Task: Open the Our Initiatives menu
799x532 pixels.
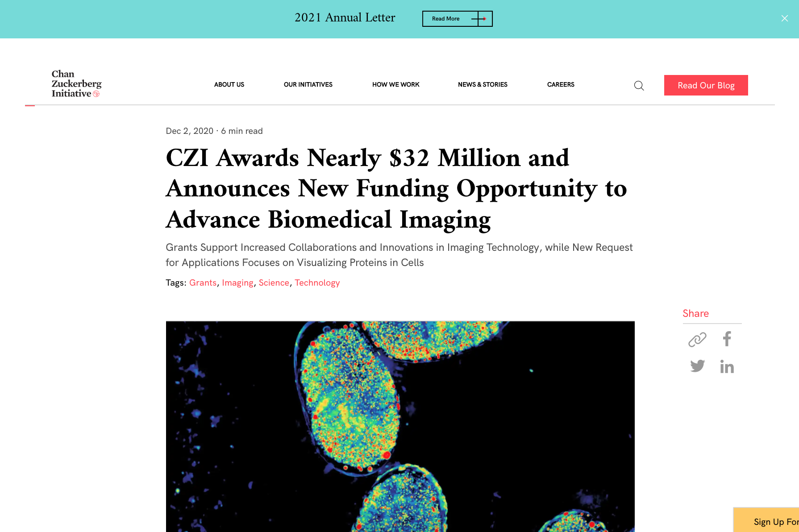Action: point(308,85)
